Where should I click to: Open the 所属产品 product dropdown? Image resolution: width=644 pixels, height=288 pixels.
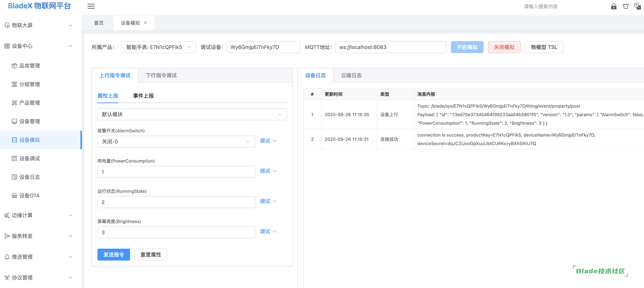(159, 47)
